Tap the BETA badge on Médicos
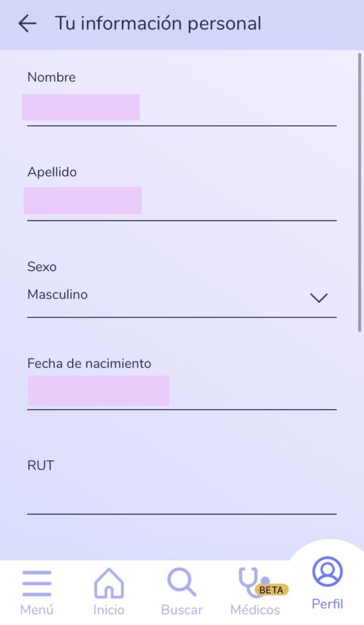Image resolution: width=364 pixels, height=625 pixels. coord(271,590)
